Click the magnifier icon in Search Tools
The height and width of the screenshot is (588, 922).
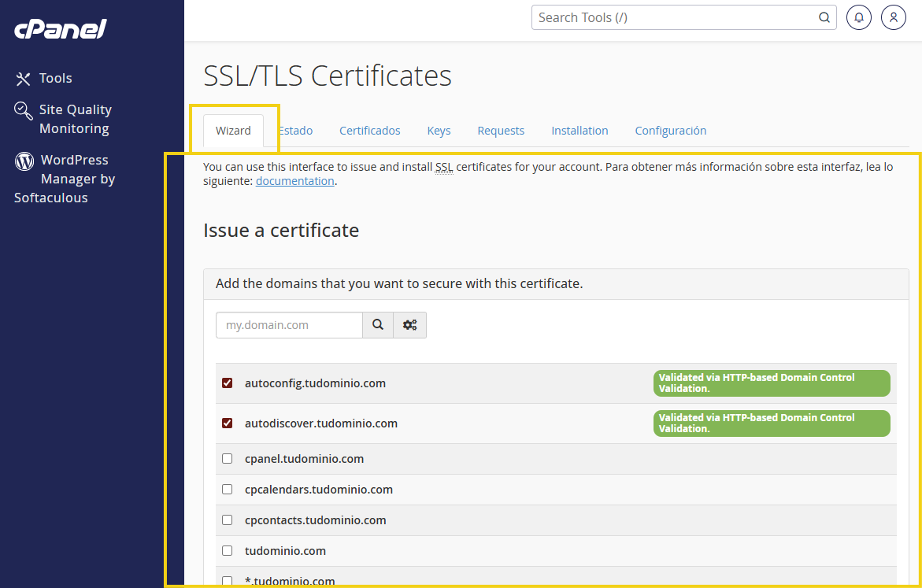tap(824, 17)
